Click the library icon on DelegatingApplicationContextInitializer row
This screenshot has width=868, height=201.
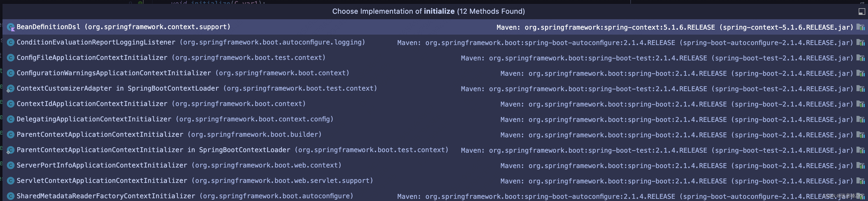(x=861, y=120)
